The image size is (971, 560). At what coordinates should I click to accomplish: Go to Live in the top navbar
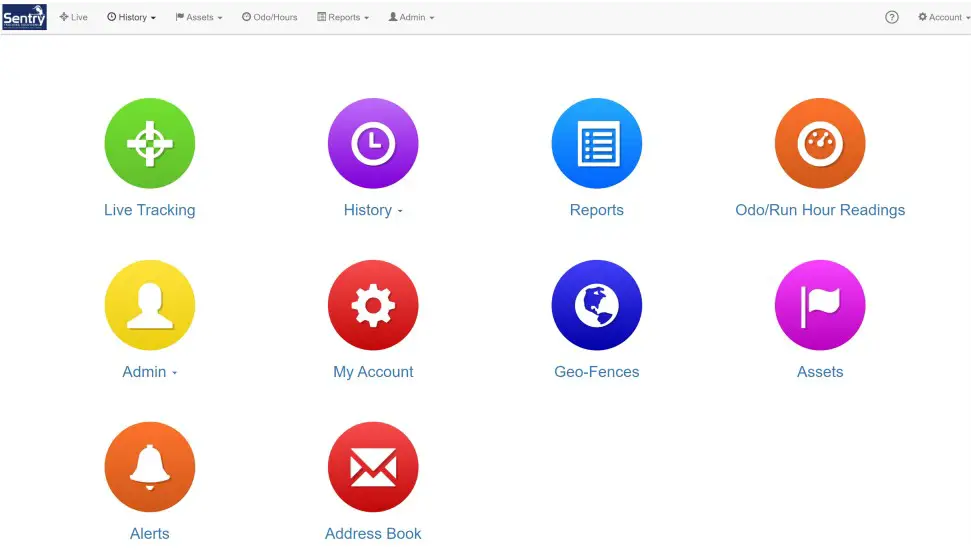pyautogui.click(x=73, y=17)
